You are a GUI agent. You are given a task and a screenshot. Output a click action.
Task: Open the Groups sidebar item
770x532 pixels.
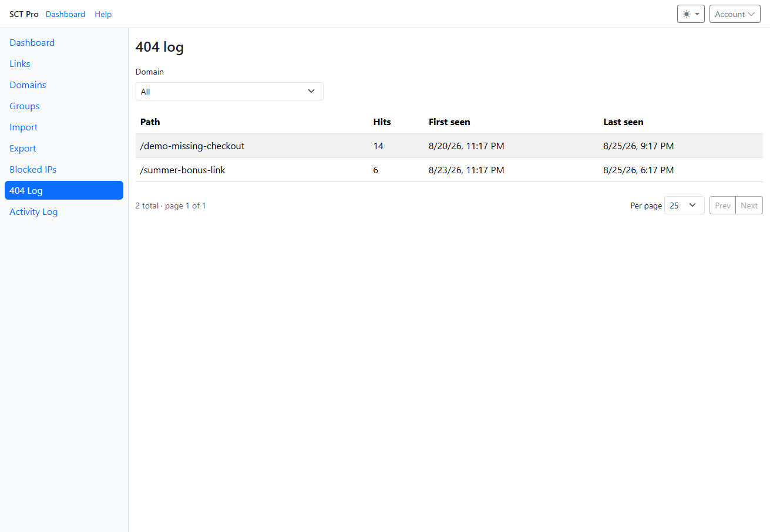64,106
